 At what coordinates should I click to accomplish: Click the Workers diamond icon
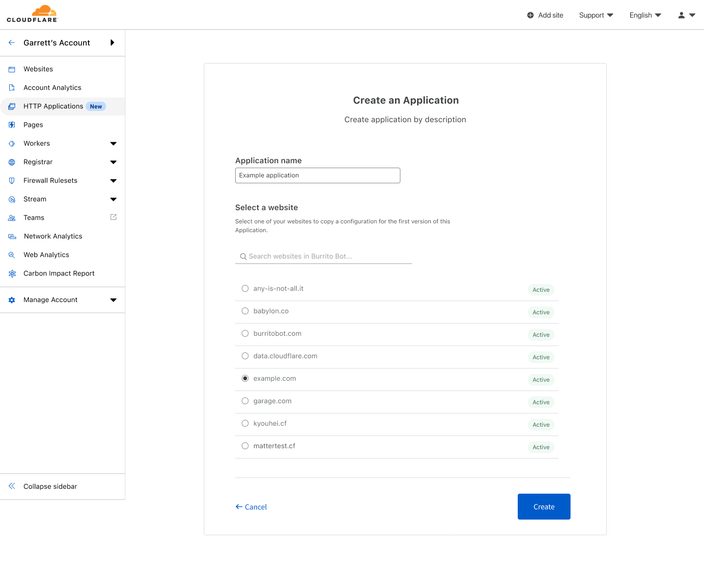pyautogui.click(x=12, y=144)
